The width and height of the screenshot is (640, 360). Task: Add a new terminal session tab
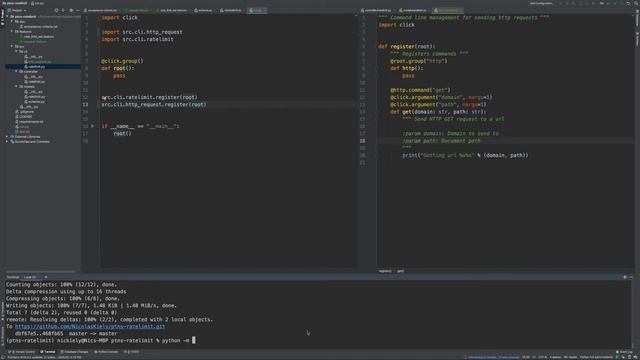click(46, 277)
